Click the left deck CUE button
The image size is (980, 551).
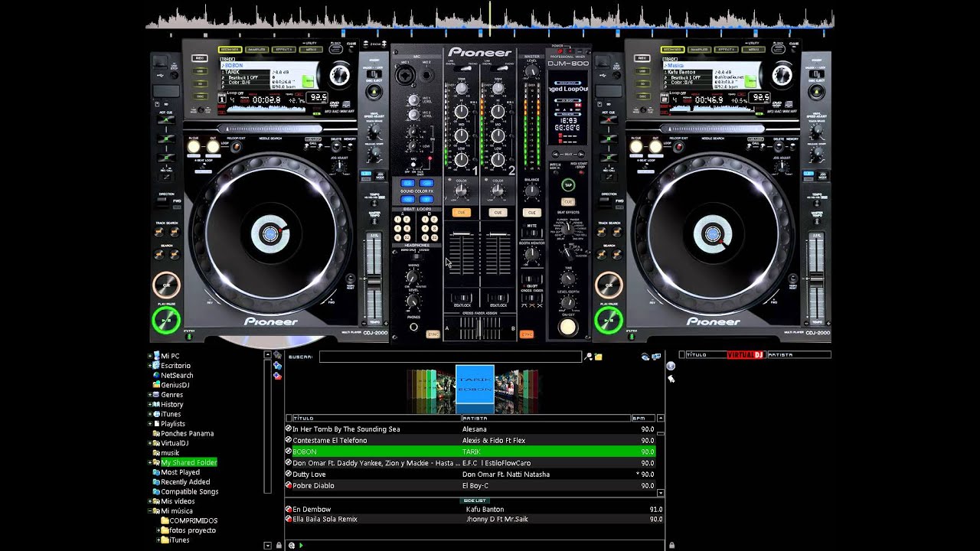click(166, 285)
